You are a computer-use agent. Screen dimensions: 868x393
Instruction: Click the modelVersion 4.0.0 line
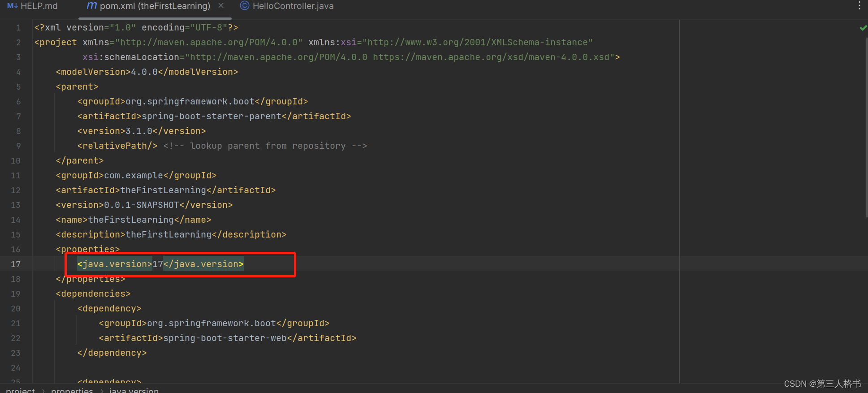pos(147,72)
